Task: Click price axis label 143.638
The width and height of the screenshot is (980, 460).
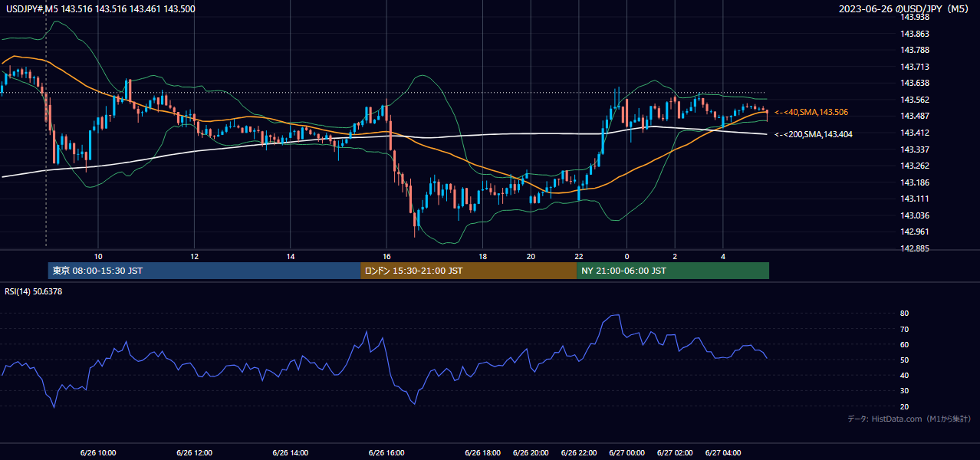Action: click(x=916, y=84)
